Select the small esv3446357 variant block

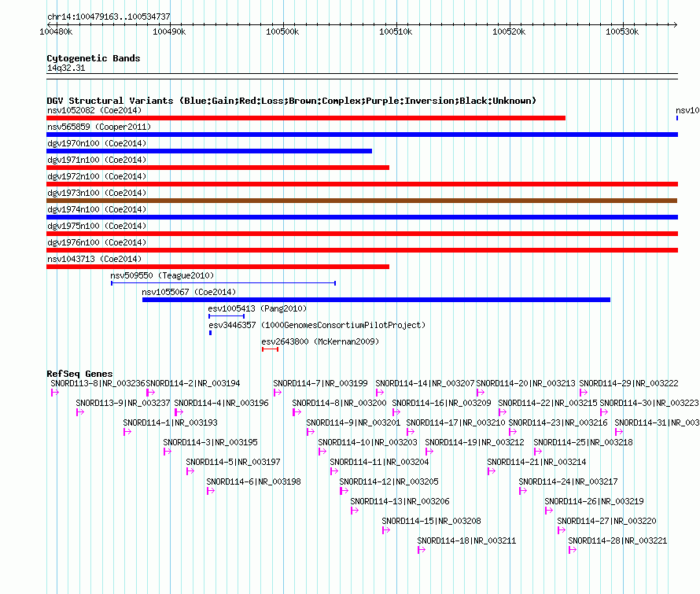[x=210, y=333]
